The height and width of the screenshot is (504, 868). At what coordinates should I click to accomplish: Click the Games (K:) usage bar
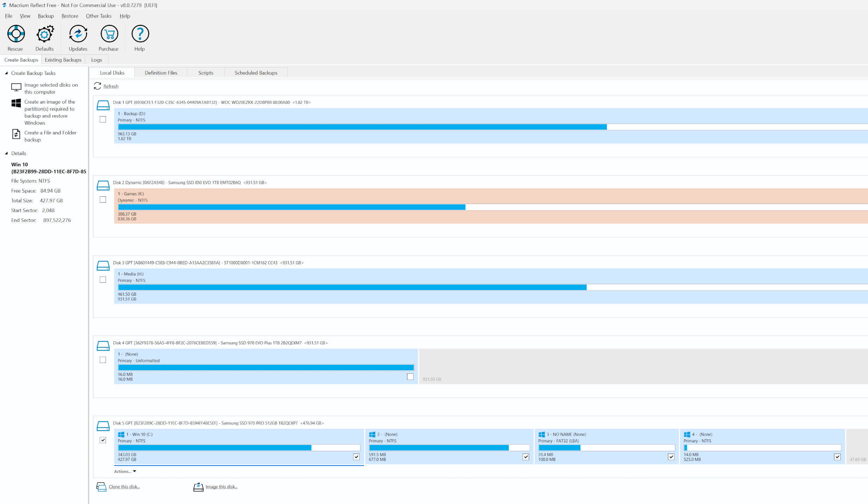click(493, 207)
